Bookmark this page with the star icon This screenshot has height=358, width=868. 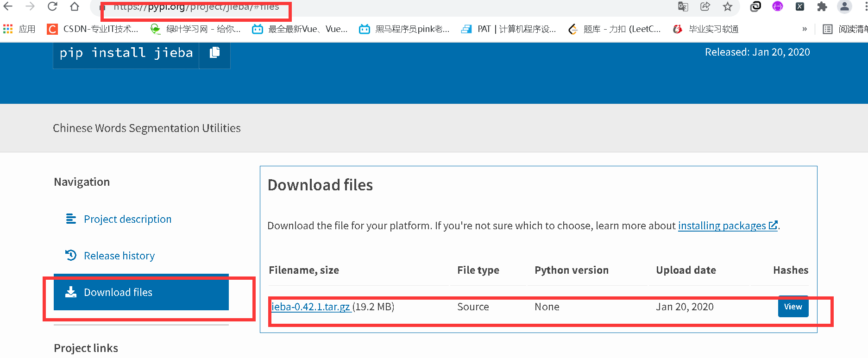point(728,6)
